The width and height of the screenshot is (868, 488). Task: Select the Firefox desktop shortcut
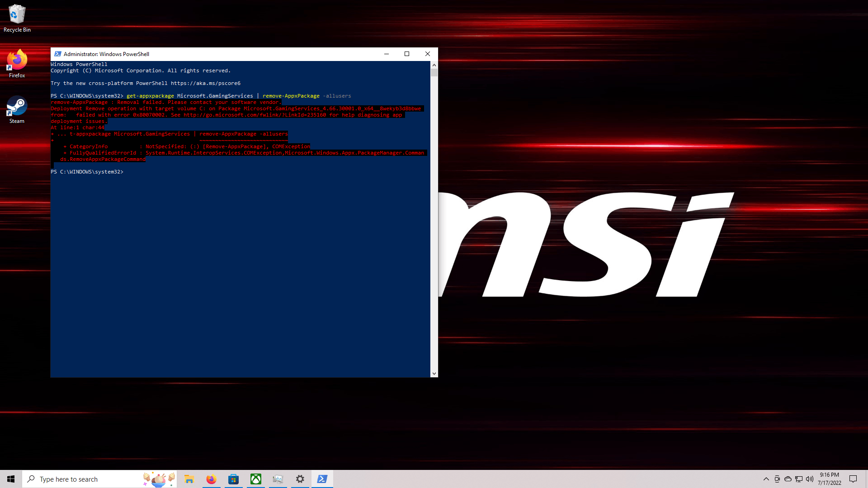point(17,63)
